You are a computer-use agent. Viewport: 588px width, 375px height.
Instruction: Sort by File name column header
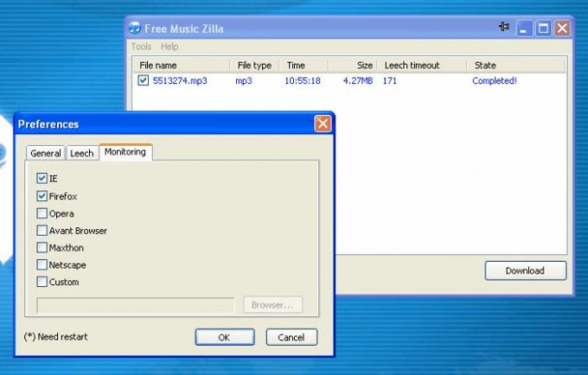pos(181,65)
